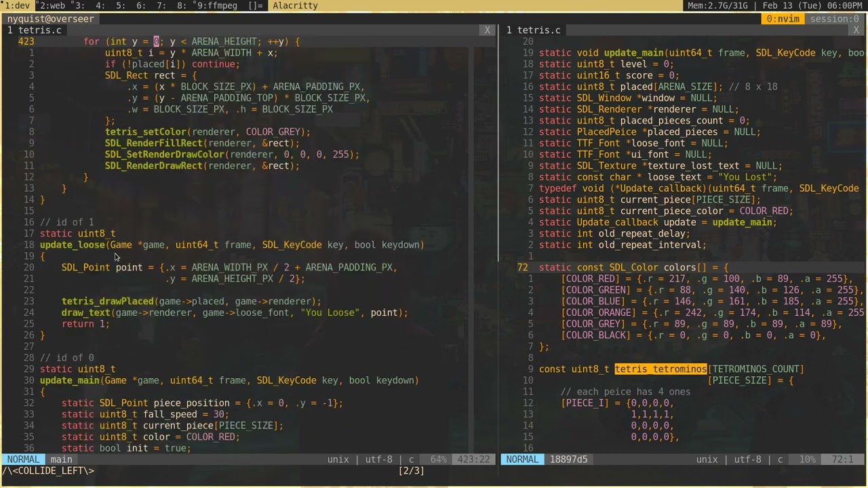Image resolution: width=868 pixels, height=488 pixels.
Task: Click the Alacritty window title in the top bar
Action: 295,5
